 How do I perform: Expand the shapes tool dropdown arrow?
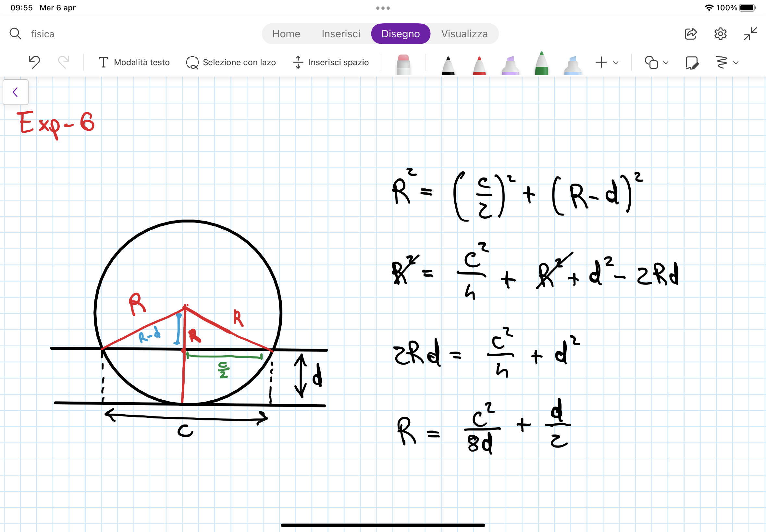(x=666, y=63)
